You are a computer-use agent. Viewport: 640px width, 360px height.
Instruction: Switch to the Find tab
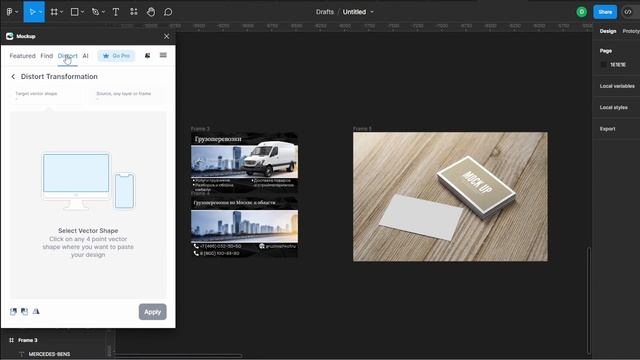point(47,56)
